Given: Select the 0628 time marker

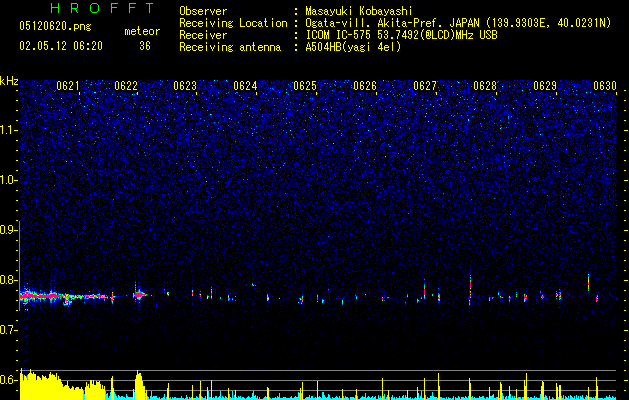Looking at the screenshot, I should [x=485, y=86].
